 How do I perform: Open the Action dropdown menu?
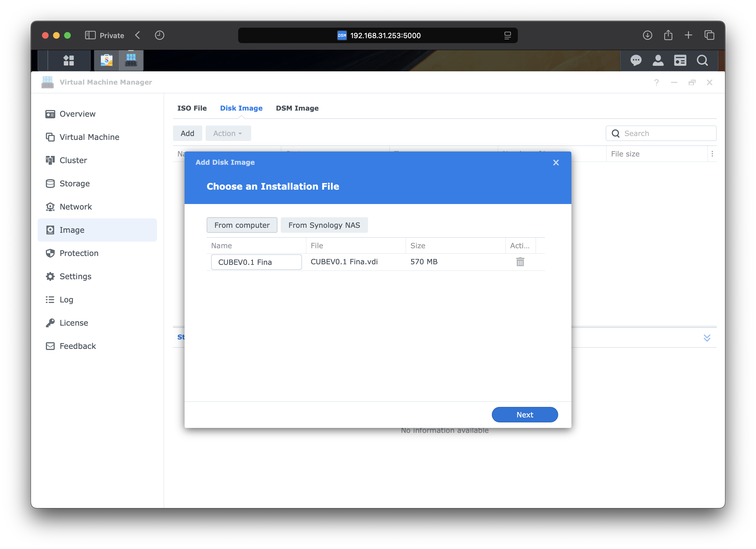[x=228, y=134]
